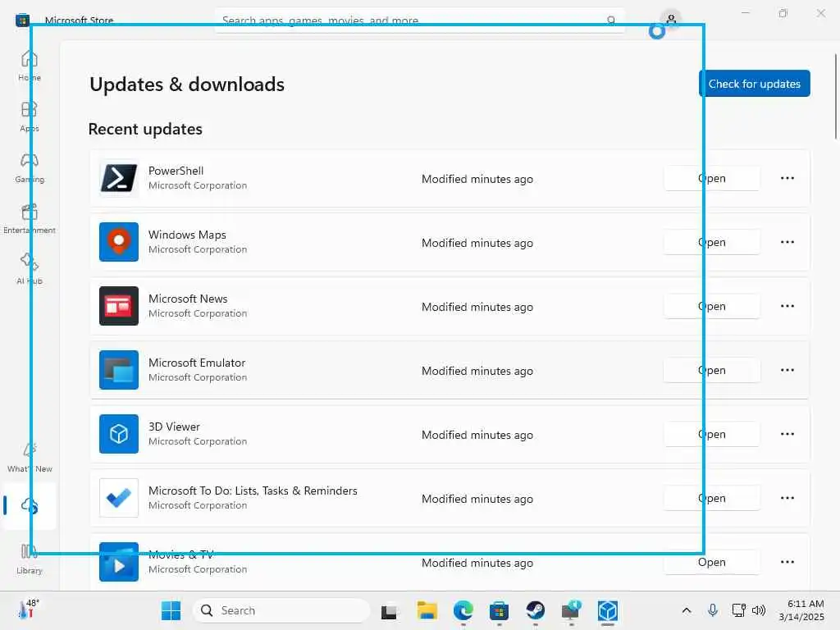
Task: Open the Entertainment section
Action: [29, 218]
